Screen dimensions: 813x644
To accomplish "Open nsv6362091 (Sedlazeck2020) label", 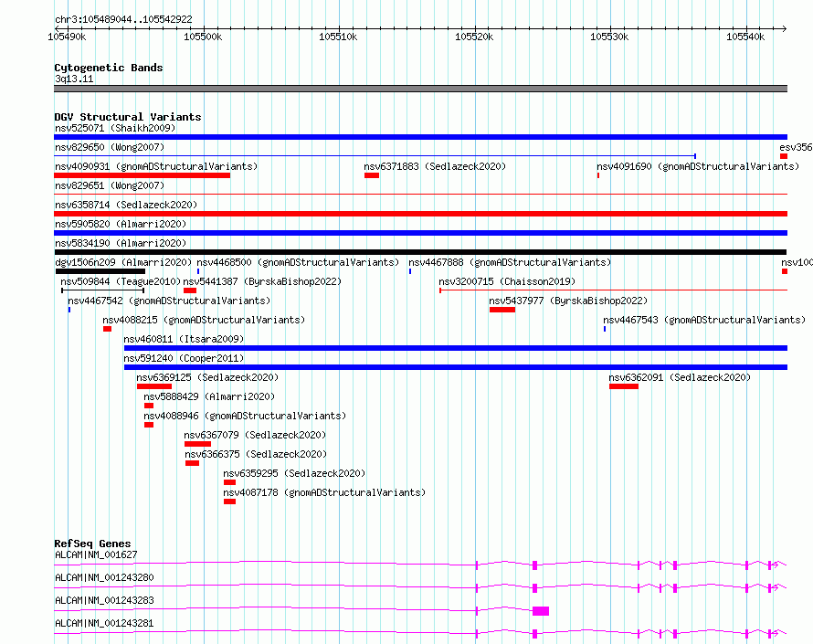I will tap(680, 377).
